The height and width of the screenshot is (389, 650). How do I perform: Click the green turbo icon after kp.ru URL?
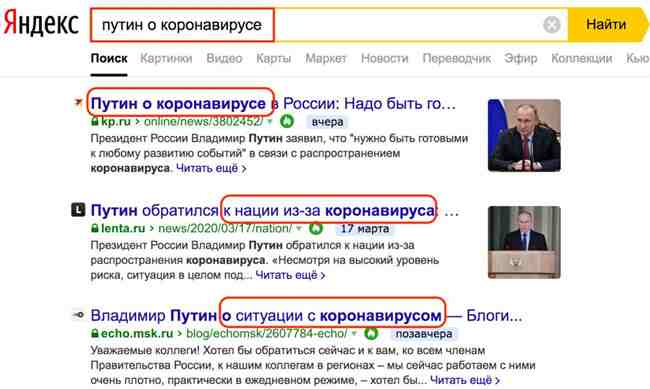pyautogui.click(x=287, y=122)
